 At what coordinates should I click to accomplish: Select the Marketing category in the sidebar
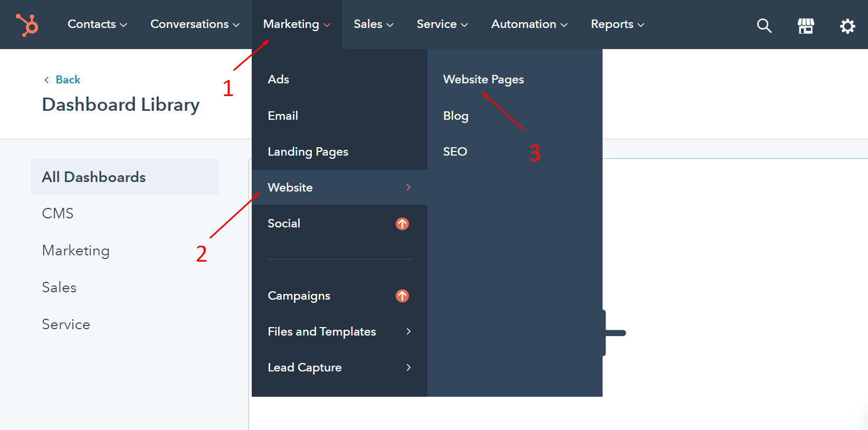pos(76,251)
